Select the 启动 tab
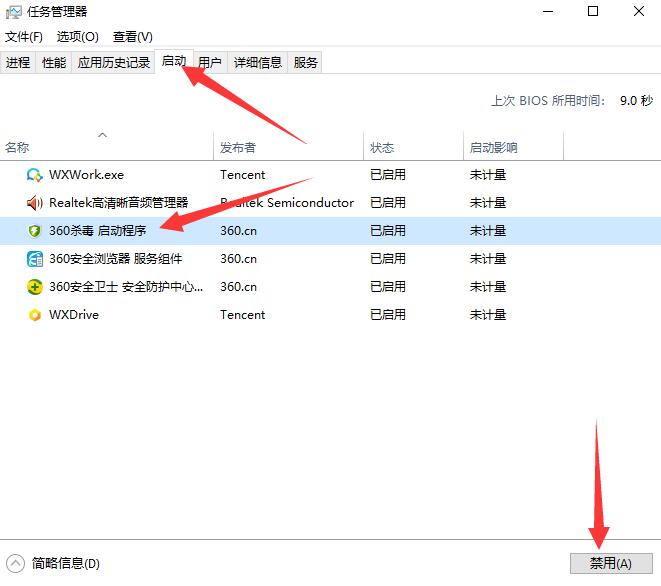661x586 pixels. click(x=174, y=62)
